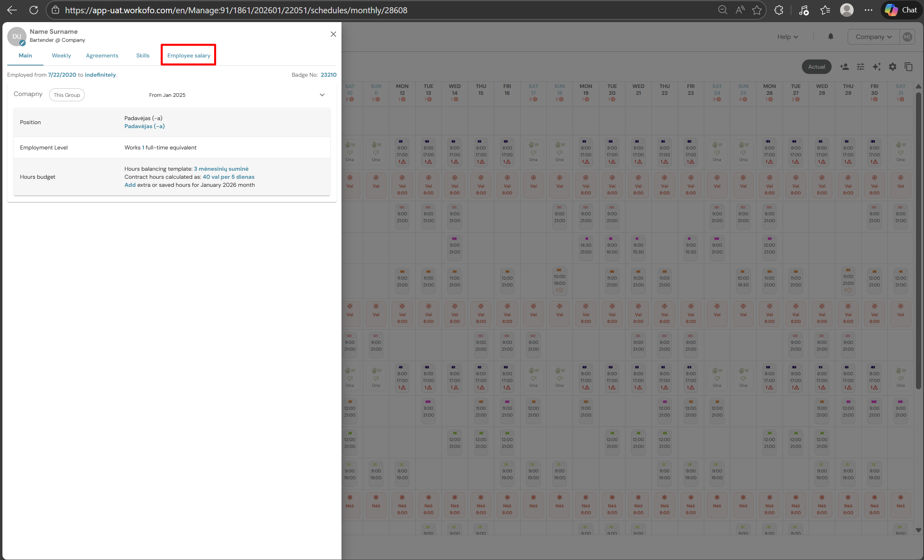Open schedule settings gear icon
924x560 pixels.
[892, 67]
